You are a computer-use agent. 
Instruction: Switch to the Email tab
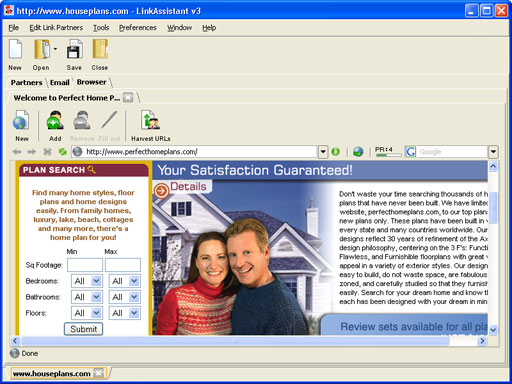point(60,82)
